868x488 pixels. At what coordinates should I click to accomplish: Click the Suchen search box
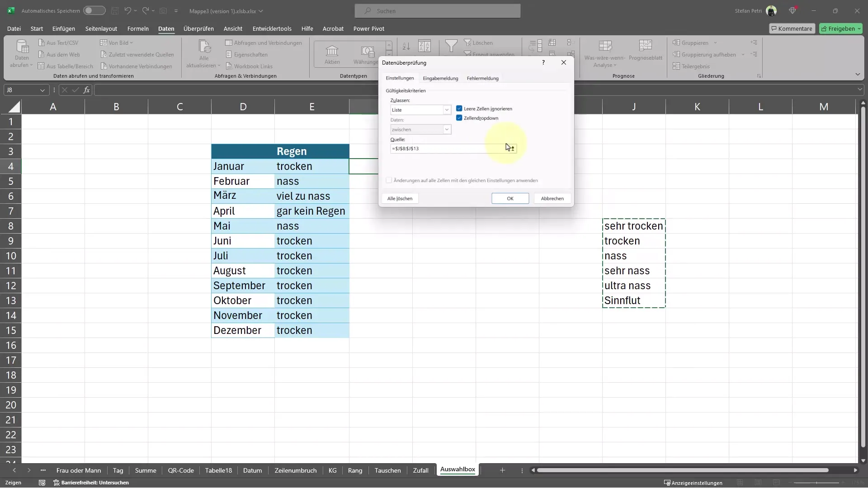(x=438, y=11)
